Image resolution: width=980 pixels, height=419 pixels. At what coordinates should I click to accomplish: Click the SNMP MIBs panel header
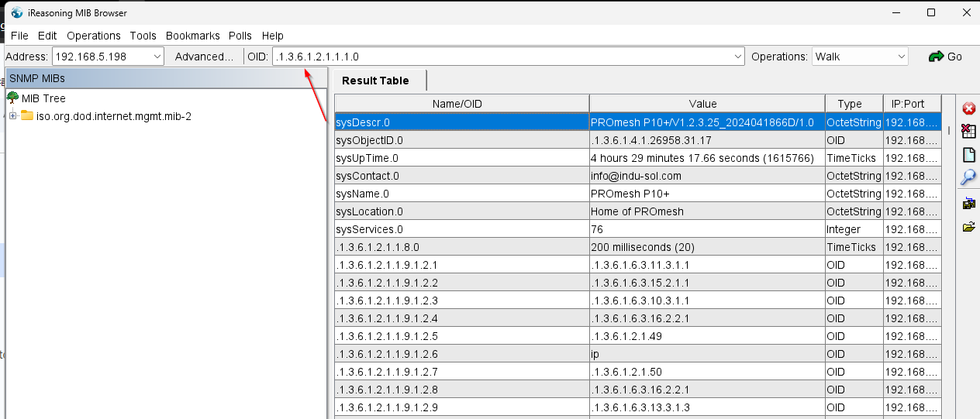click(x=166, y=78)
